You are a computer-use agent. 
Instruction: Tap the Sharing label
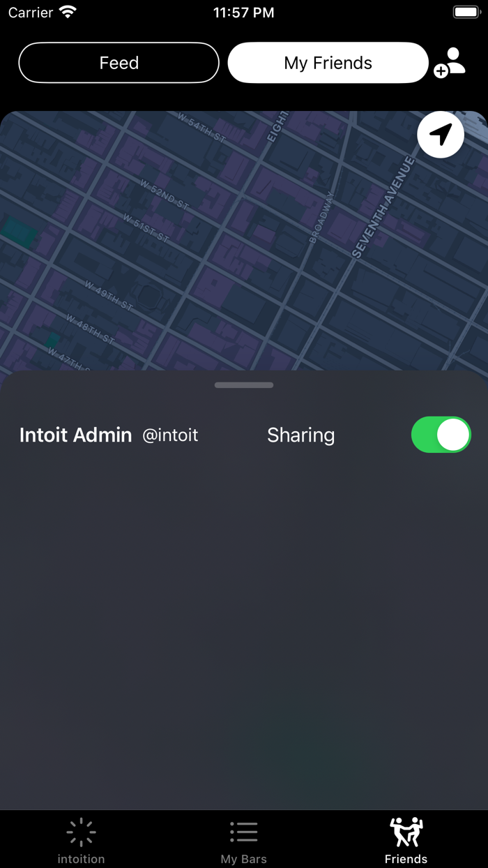300,435
